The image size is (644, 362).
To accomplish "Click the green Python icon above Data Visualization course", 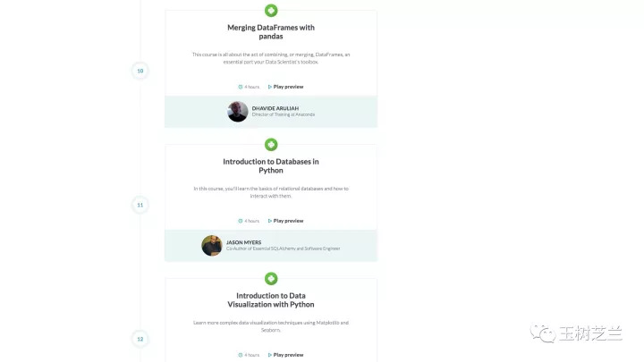I will [x=271, y=279].
